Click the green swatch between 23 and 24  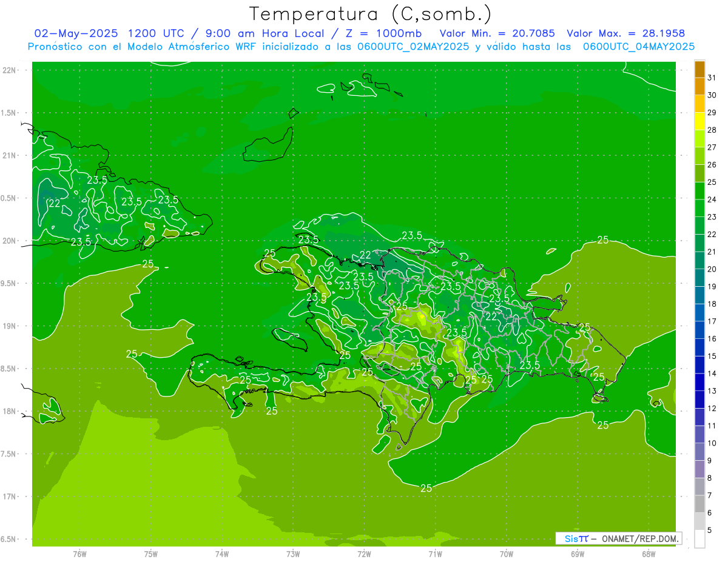coord(699,208)
